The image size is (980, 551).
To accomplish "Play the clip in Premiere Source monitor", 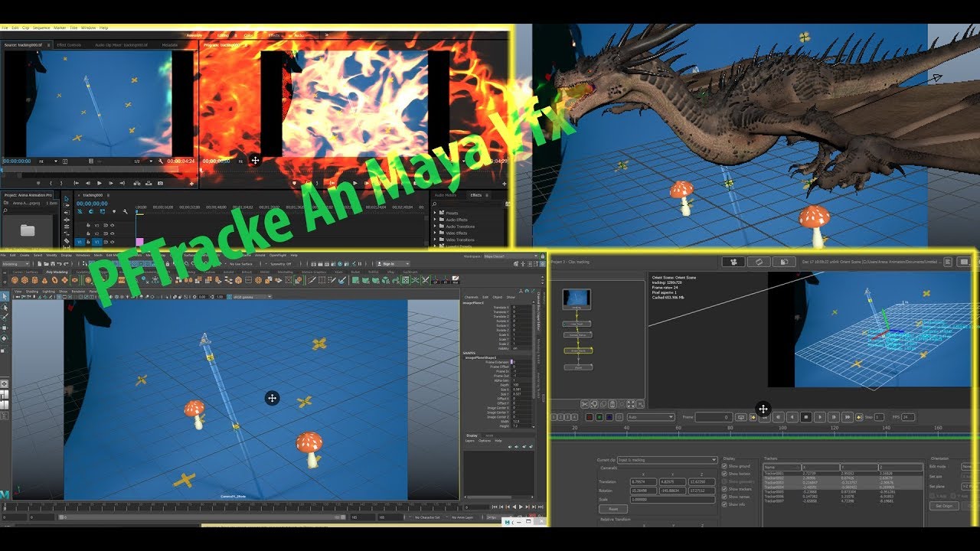I will click(100, 183).
